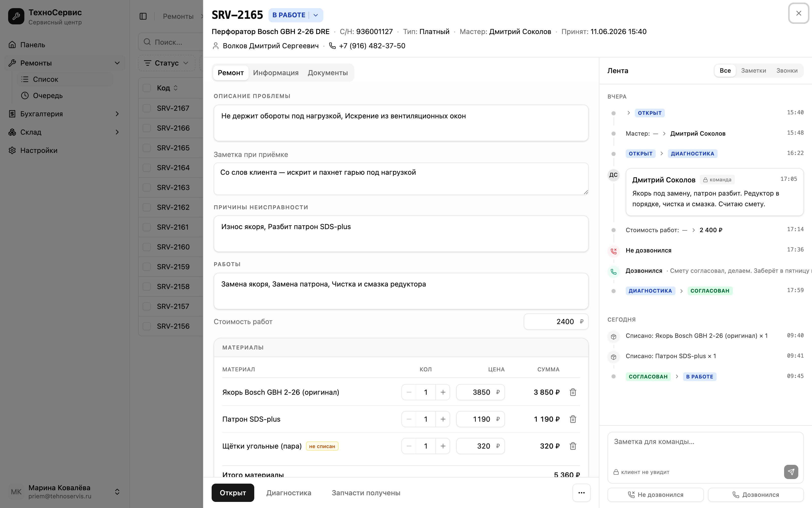Image resolution: width=812 pixels, height=508 pixels.
Task: Click the МК user avatar
Action: click(16, 491)
